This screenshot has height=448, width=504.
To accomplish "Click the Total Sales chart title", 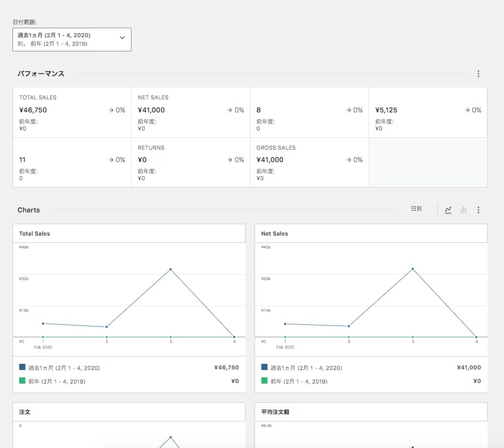I will [34, 234].
